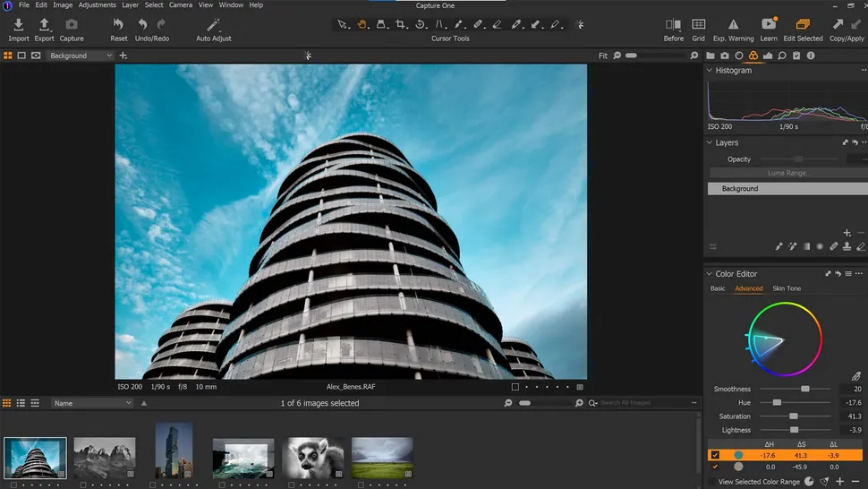
Task: Select the Crop cursor tool
Action: coord(401,24)
